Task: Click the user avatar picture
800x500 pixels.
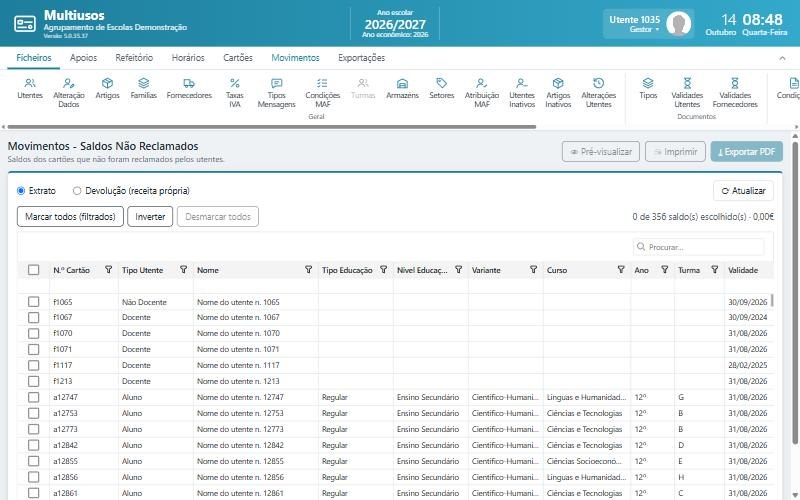Action: (x=679, y=23)
